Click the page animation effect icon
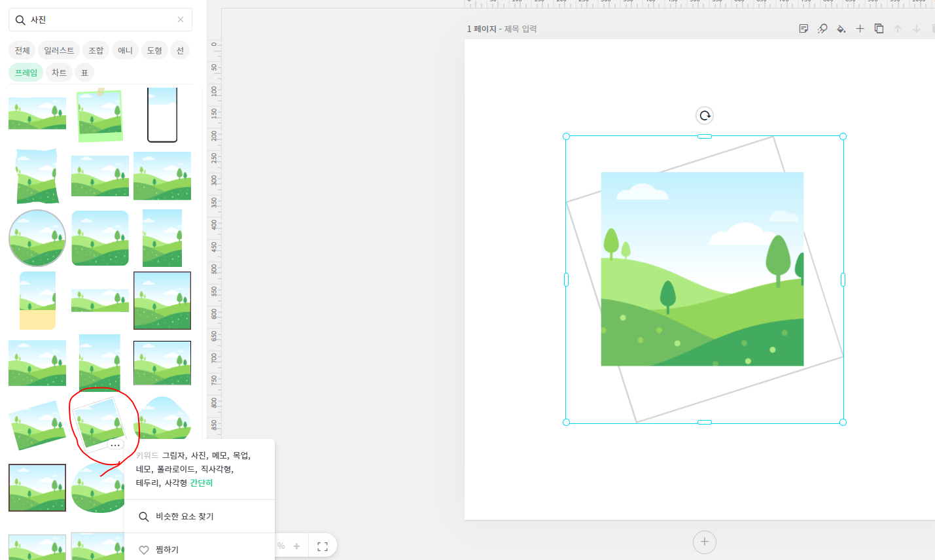Image resolution: width=935 pixels, height=560 pixels. tap(822, 29)
